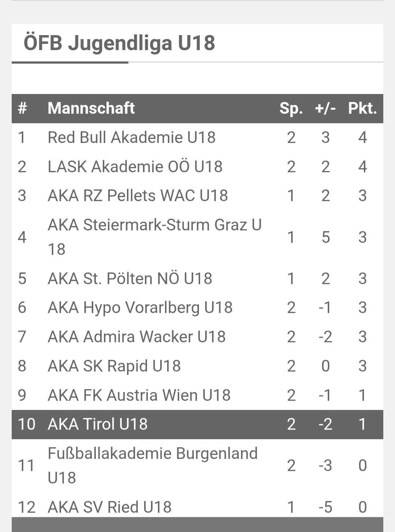Click the Mannschaft column header
The height and width of the screenshot is (532, 395).
coord(91,108)
